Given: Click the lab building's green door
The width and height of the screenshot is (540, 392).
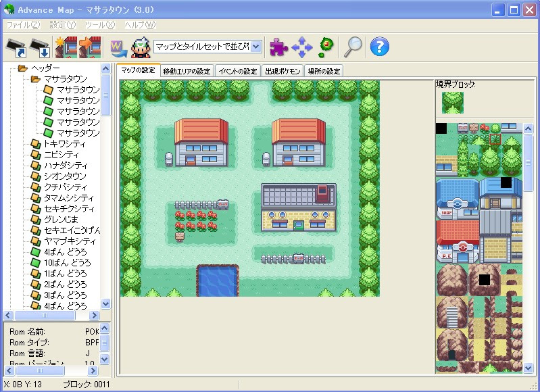Looking at the screenshot, I should (298, 226).
